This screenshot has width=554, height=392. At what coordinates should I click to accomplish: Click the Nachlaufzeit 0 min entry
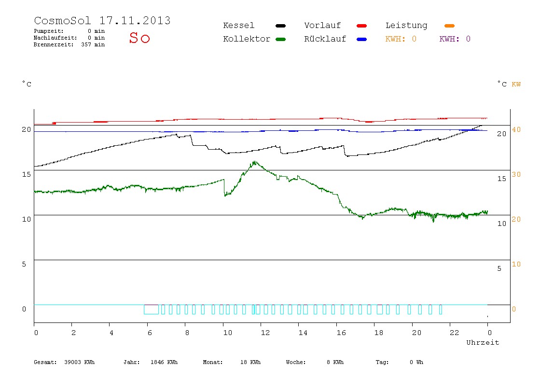pyautogui.click(x=69, y=38)
